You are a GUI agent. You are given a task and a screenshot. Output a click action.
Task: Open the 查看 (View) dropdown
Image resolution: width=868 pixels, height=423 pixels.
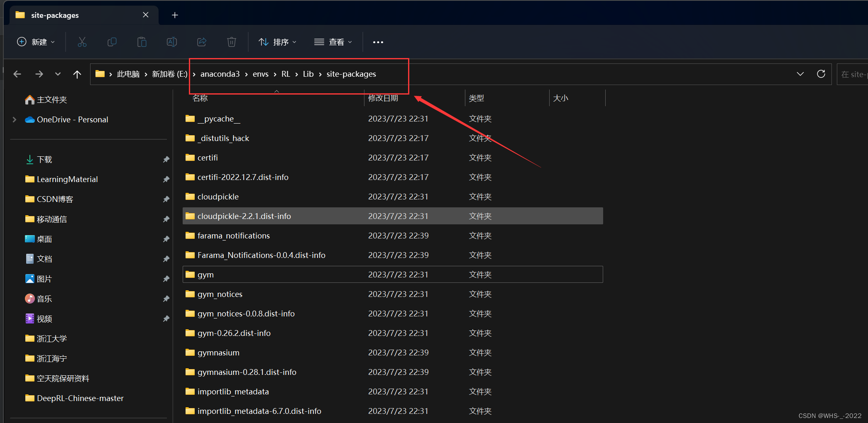(333, 42)
